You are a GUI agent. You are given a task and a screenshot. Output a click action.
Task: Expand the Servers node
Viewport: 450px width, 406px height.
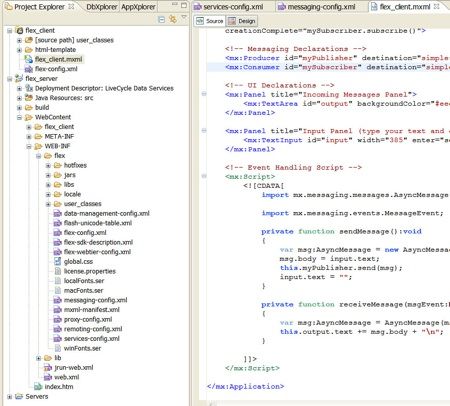tap(10, 397)
